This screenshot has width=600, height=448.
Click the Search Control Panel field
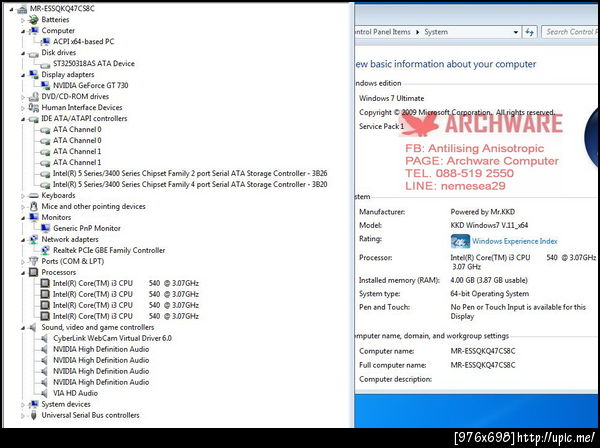[x=571, y=32]
